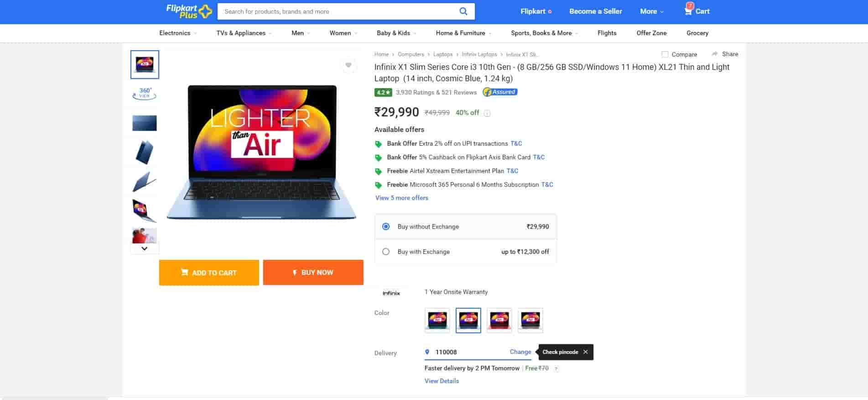Click the Flipkart Plus logo
Viewport: 868px width, 400px height.
pos(189,11)
